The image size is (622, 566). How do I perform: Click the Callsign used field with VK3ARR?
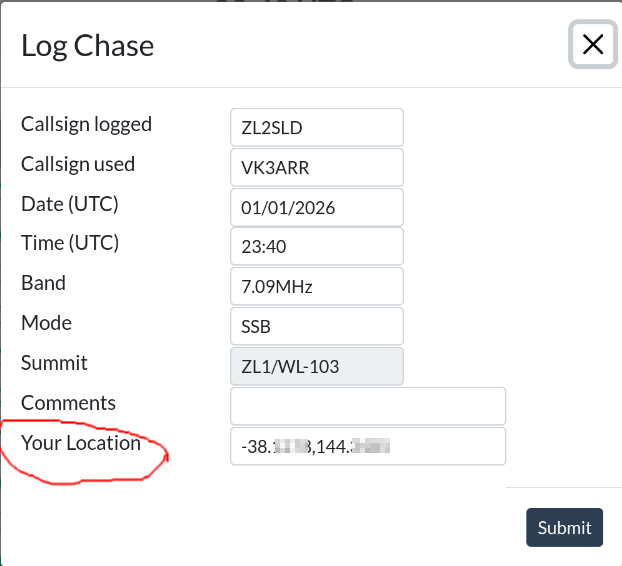(x=316, y=167)
